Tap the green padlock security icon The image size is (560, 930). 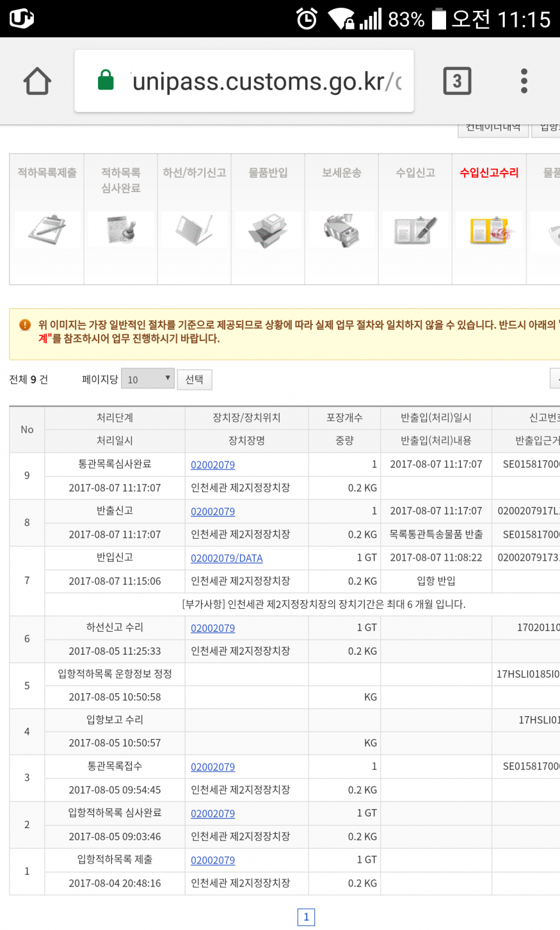[x=106, y=81]
